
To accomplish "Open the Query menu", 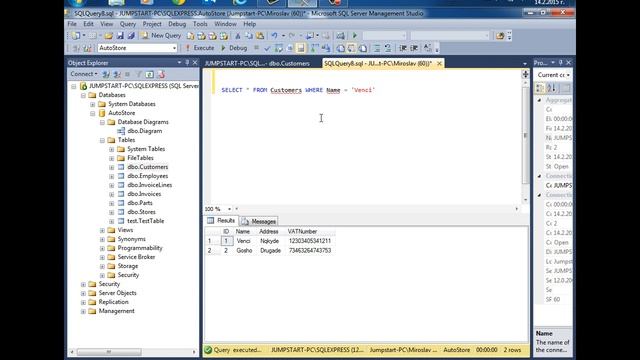I will [x=128, y=24].
